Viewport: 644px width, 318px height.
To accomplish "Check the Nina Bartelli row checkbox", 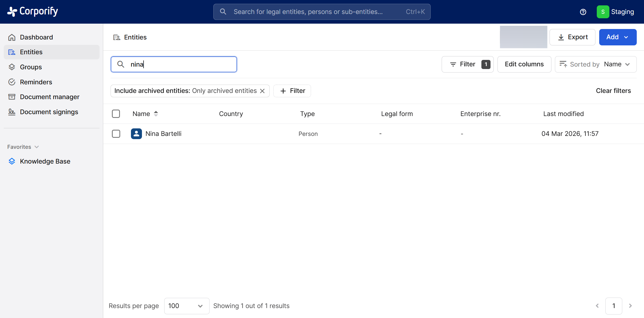I will tap(116, 134).
